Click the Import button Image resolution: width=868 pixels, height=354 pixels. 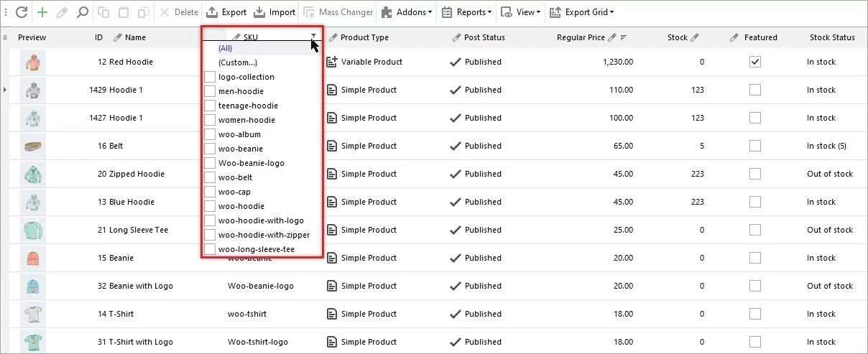(274, 12)
